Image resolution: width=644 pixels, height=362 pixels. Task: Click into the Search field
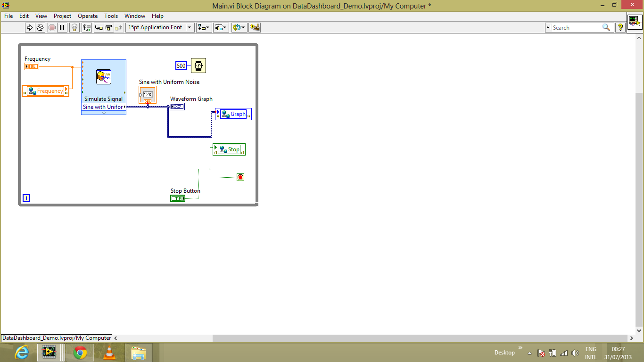tap(576, 27)
